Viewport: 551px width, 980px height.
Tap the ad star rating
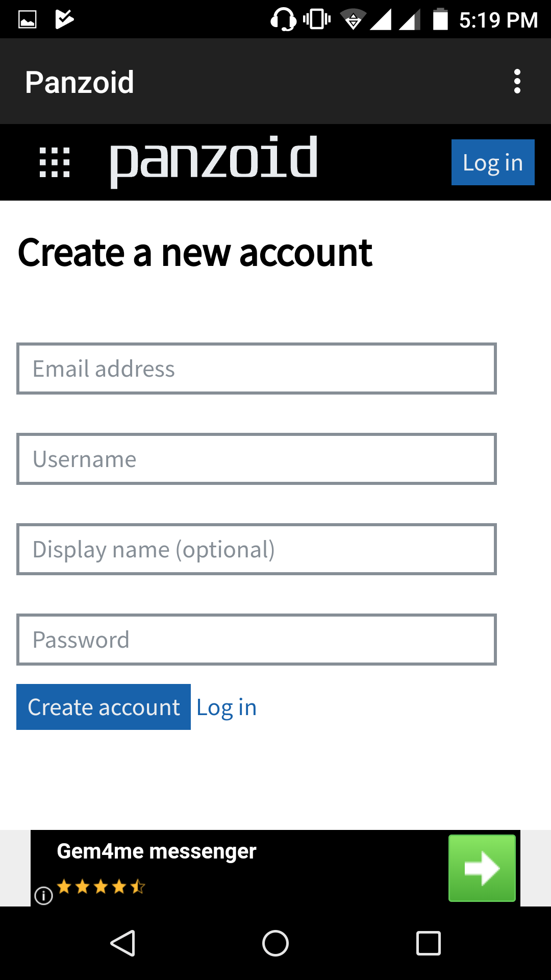click(101, 887)
